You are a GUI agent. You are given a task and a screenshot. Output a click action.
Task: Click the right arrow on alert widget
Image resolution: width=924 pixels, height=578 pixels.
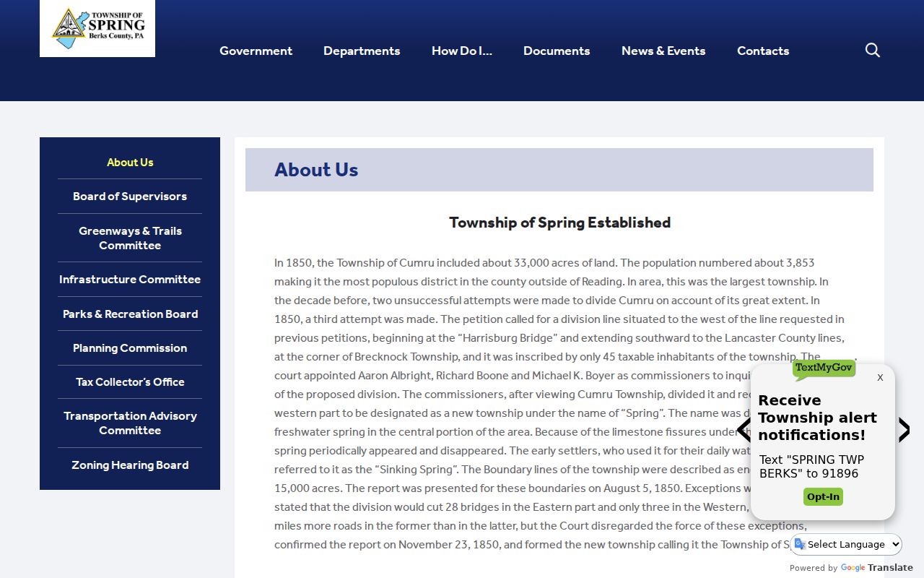pos(904,430)
